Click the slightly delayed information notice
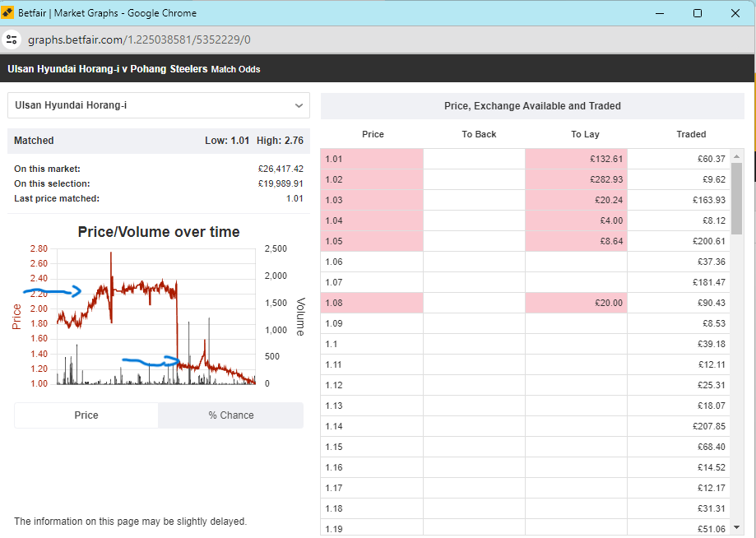This screenshot has width=756, height=538. [130, 521]
